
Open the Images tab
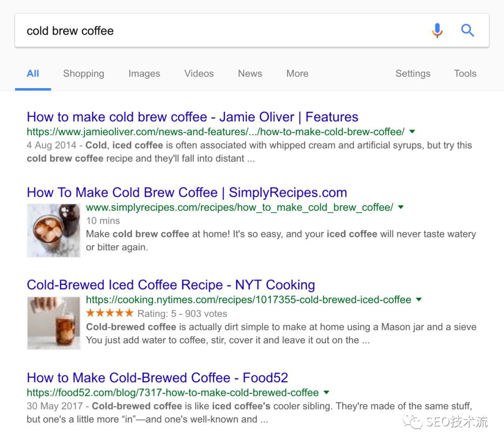[x=144, y=74]
